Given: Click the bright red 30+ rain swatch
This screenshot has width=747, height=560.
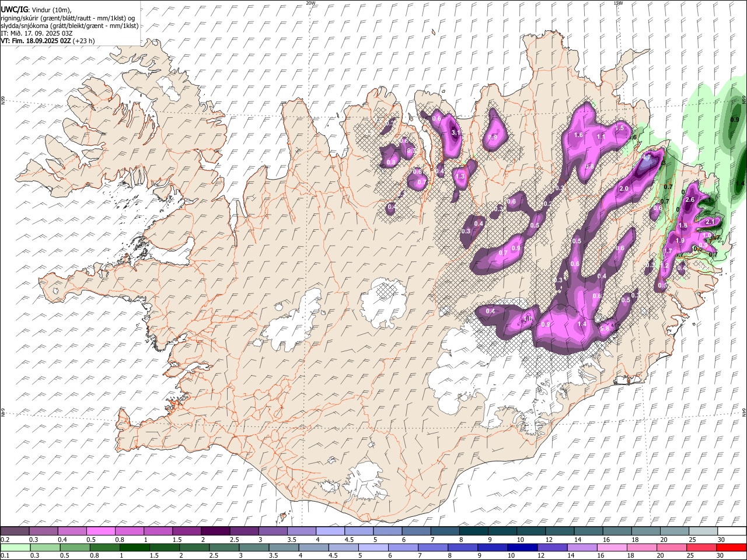Looking at the screenshot, I should click(x=731, y=548).
